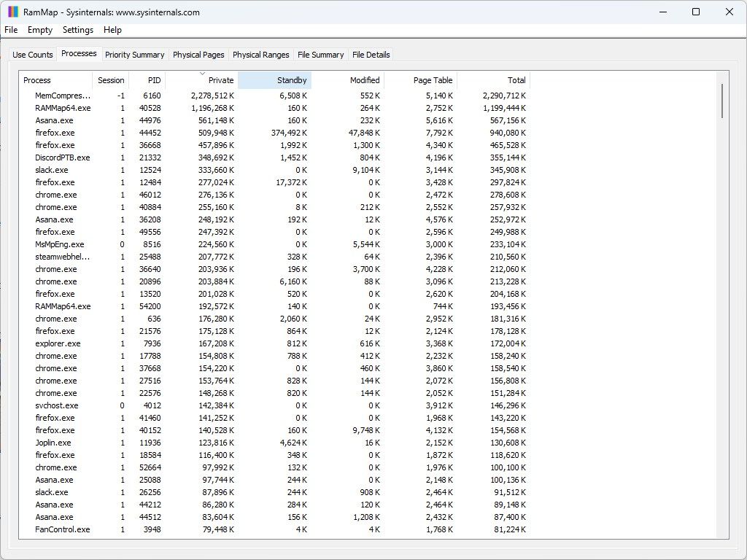Click the 2,278,512 K private value
The image size is (747, 560).
pos(212,96)
